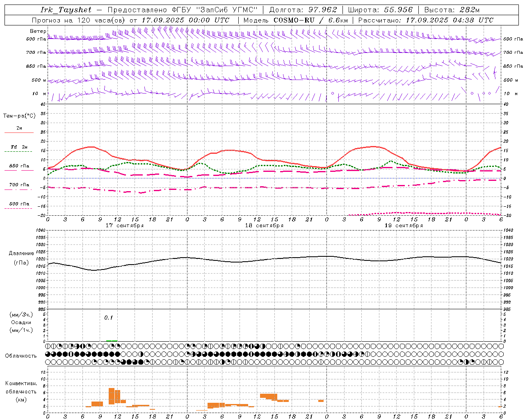The image size is (525, 420).
Task: Click the '850 гПа' temperature legend entry
Action: [19, 166]
